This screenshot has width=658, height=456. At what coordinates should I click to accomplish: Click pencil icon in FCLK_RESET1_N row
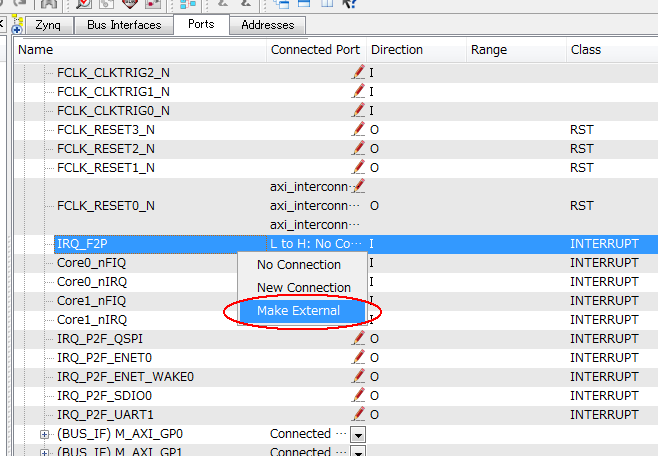[358, 167]
